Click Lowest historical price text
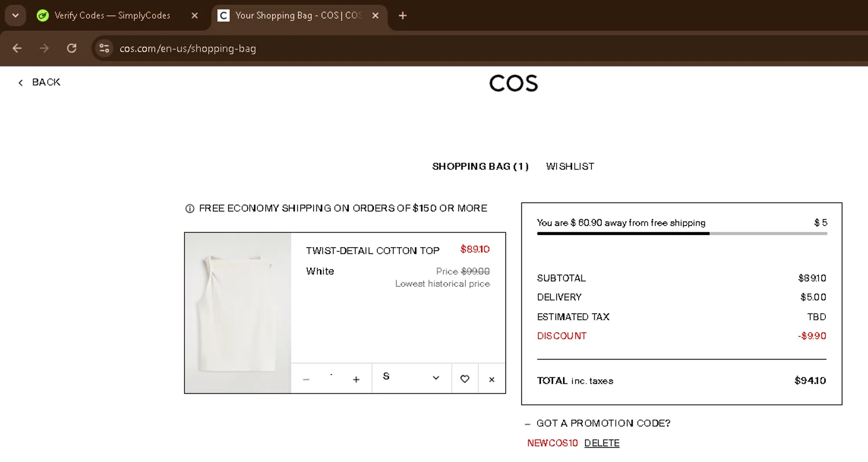Image resolution: width=868 pixels, height=462 pixels. click(x=443, y=284)
